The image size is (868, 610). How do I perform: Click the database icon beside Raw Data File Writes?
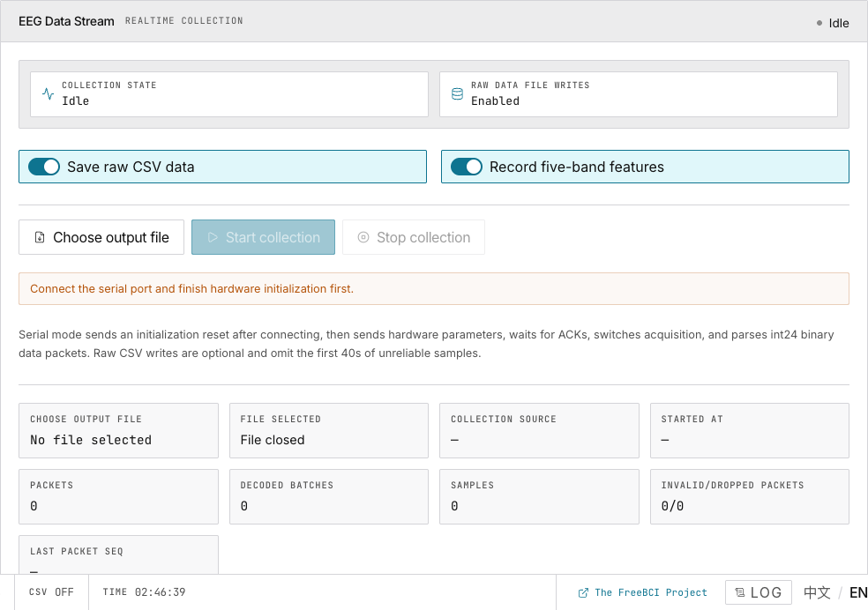pos(457,94)
